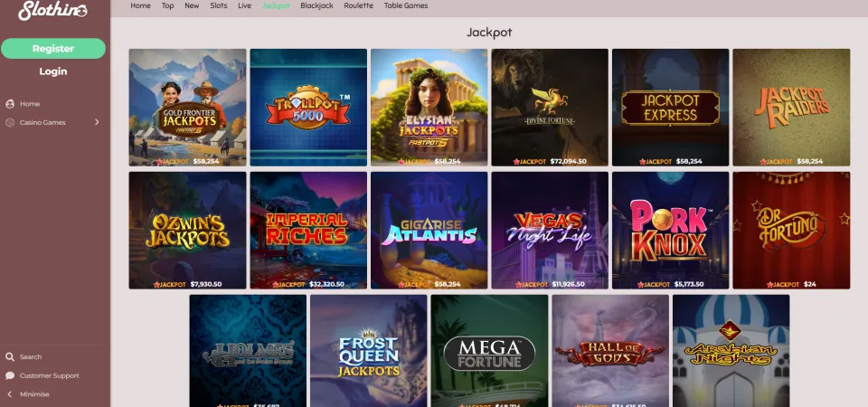868x407 pixels.
Task: Open Imperial Riches game
Action: 308,231
